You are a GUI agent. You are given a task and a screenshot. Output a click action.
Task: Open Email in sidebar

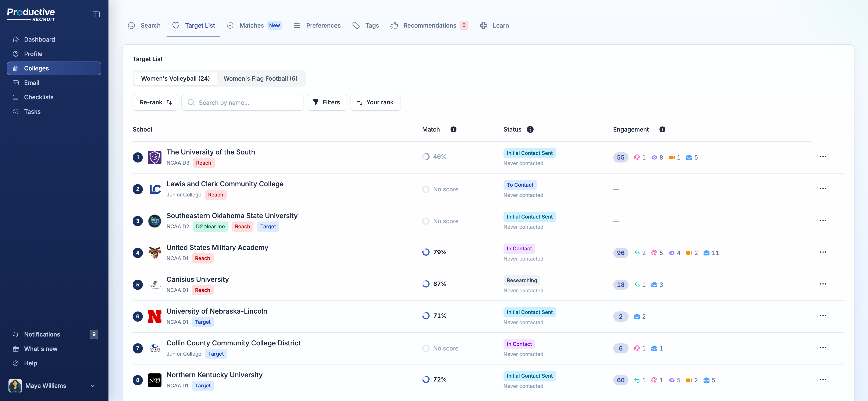tap(54, 83)
